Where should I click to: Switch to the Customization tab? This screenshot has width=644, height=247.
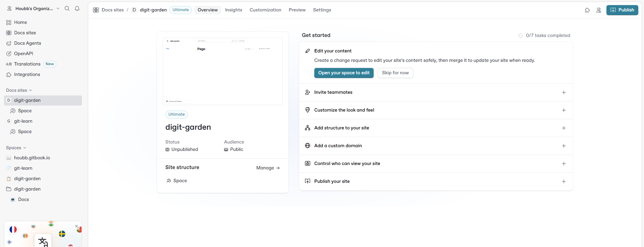[x=265, y=10]
